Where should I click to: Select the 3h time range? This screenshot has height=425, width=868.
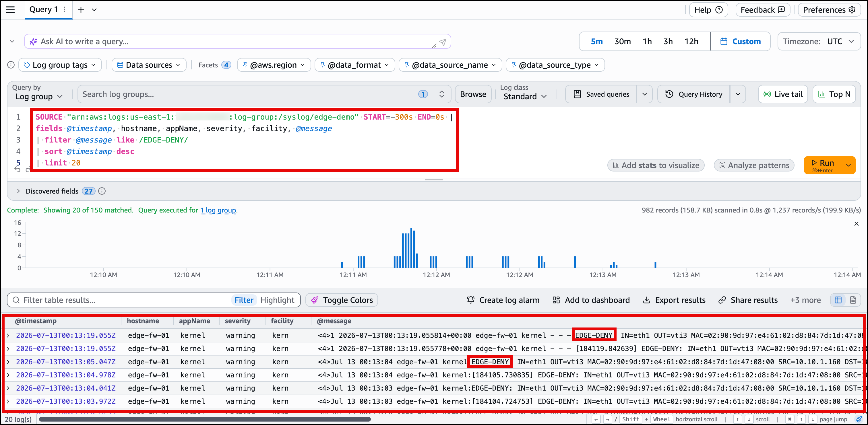click(x=668, y=41)
